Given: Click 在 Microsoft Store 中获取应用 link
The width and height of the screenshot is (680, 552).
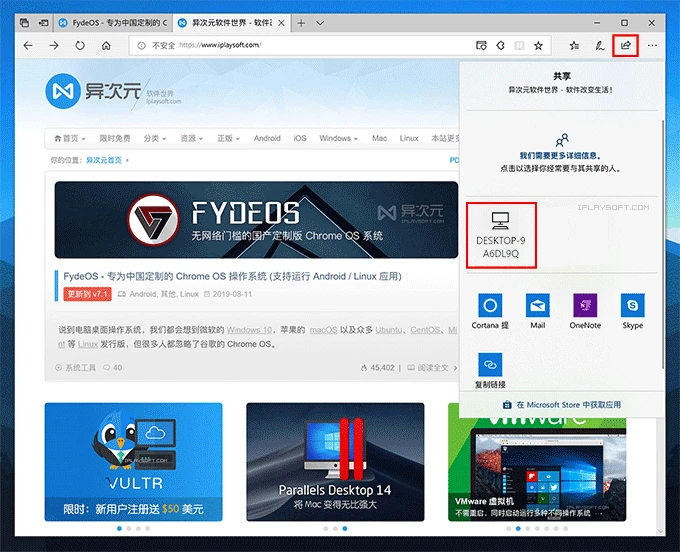Looking at the screenshot, I should pos(562,405).
